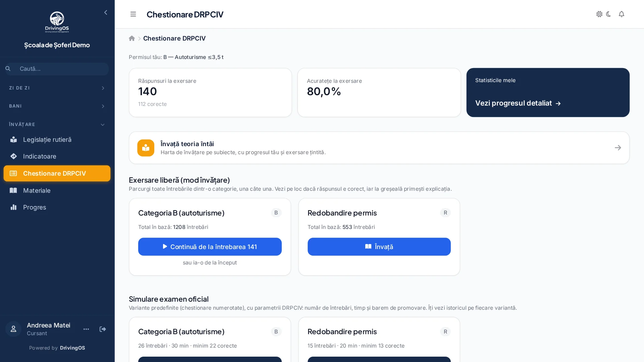This screenshot has height=362, width=644.
Task: Open the user options ellipsis menu
Action: tap(86, 329)
